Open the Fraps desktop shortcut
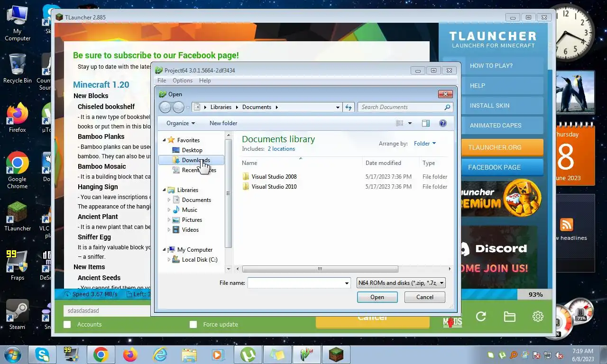Viewport: 607px width, 364px height. tap(18, 265)
